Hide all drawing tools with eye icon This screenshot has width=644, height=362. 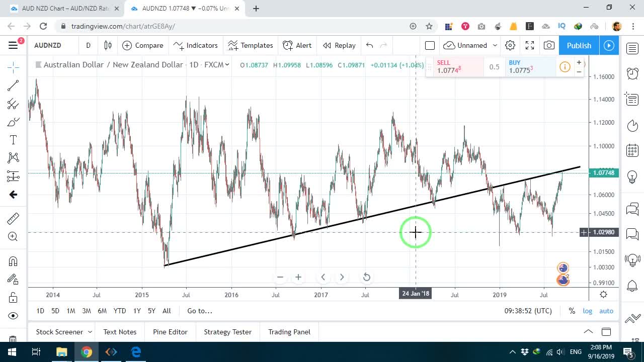click(13, 316)
